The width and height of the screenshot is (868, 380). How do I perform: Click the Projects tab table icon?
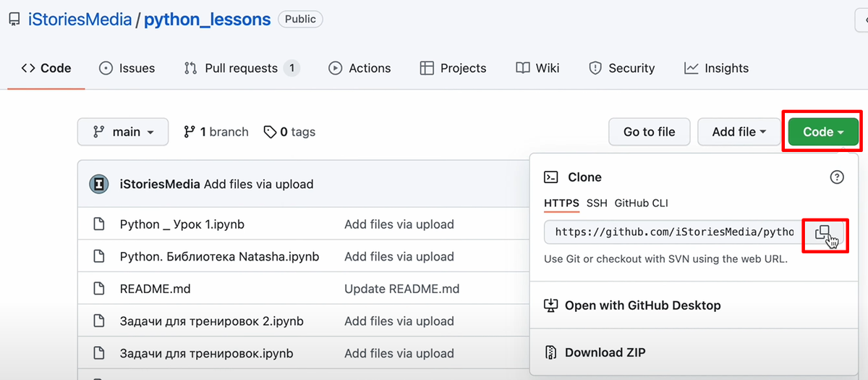coord(427,68)
